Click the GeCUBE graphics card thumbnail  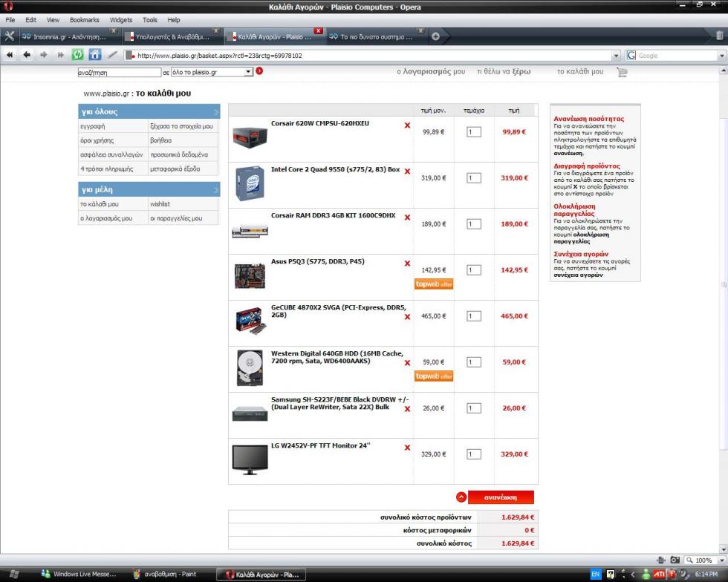(x=250, y=320)
